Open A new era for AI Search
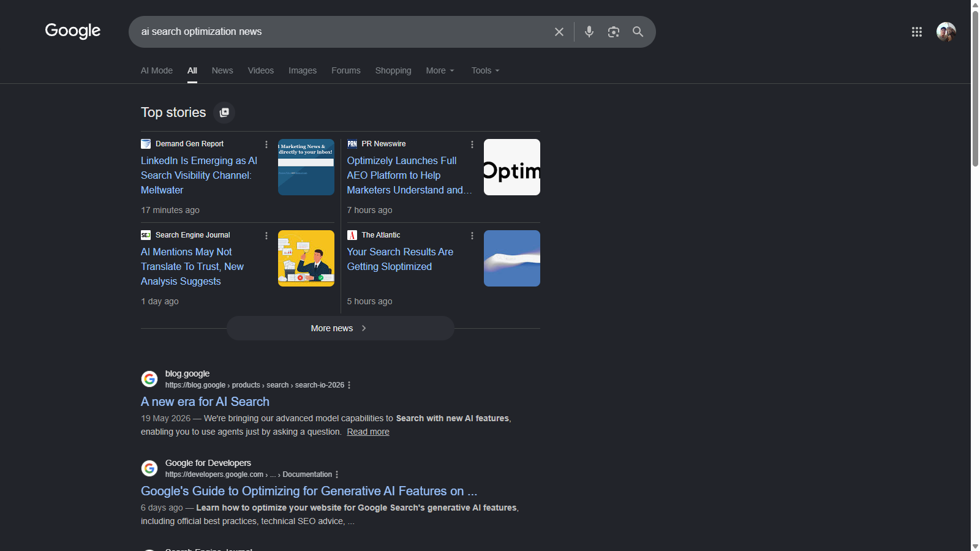 pyautogui.click(x=205, y=402)
